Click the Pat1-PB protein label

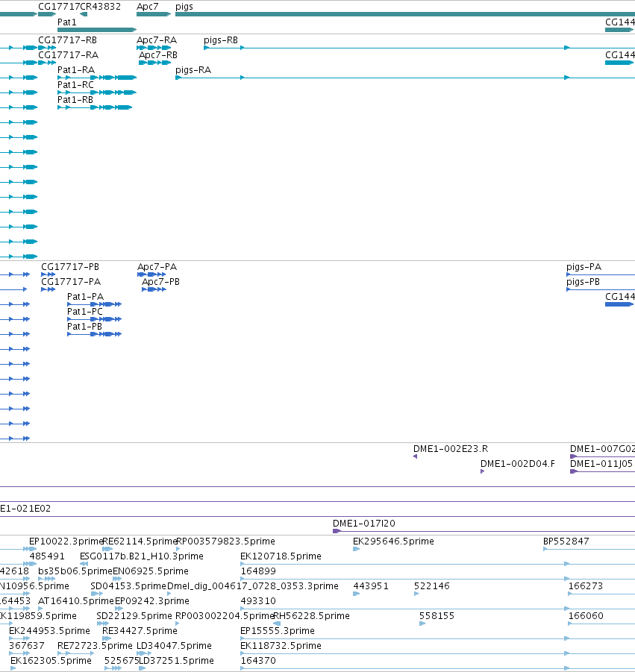[84, 327]
